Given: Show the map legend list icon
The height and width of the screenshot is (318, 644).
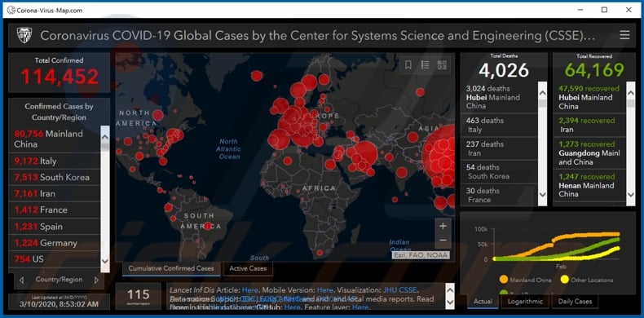Looking at the screenshot, I should click(x=425, y=65).
